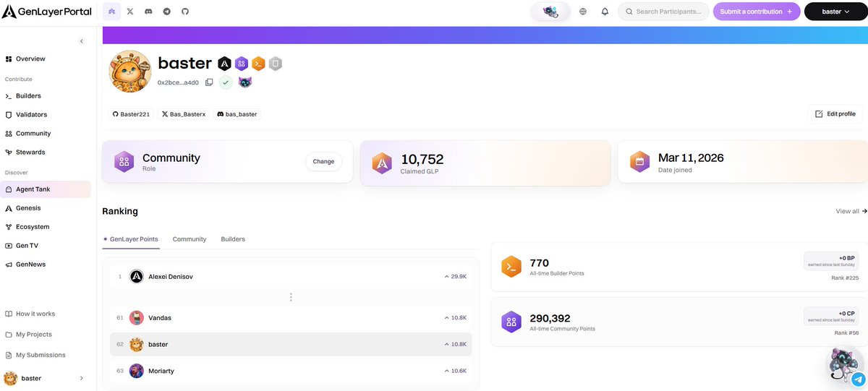
Task: Click the Builder Points orange hexagon icon
Action: coord(511,267)
